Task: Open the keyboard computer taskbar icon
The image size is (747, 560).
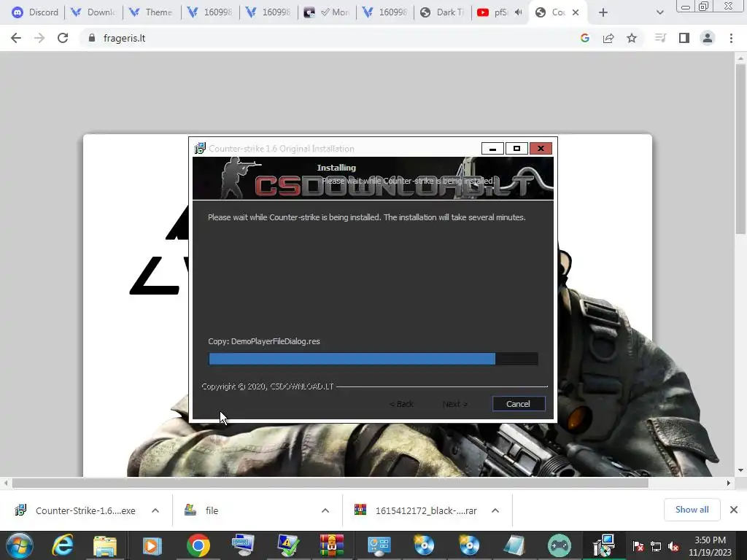Action: [244, 545]
